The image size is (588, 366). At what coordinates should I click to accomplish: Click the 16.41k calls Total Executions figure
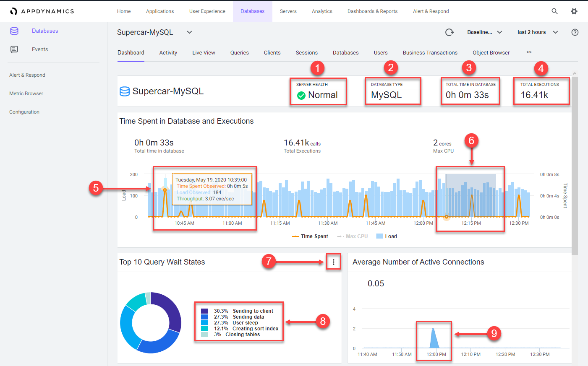tap(302, 143)
